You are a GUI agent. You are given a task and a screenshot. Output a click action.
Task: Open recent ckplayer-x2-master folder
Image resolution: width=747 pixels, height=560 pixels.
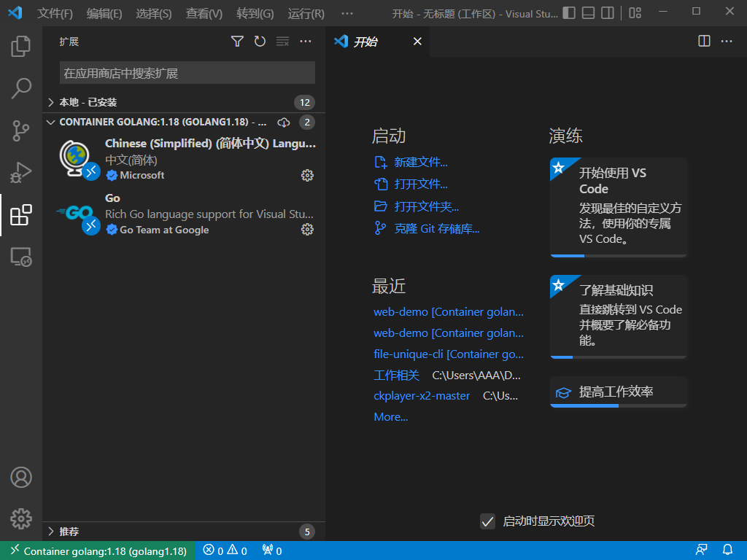click(x=422, y=396)
